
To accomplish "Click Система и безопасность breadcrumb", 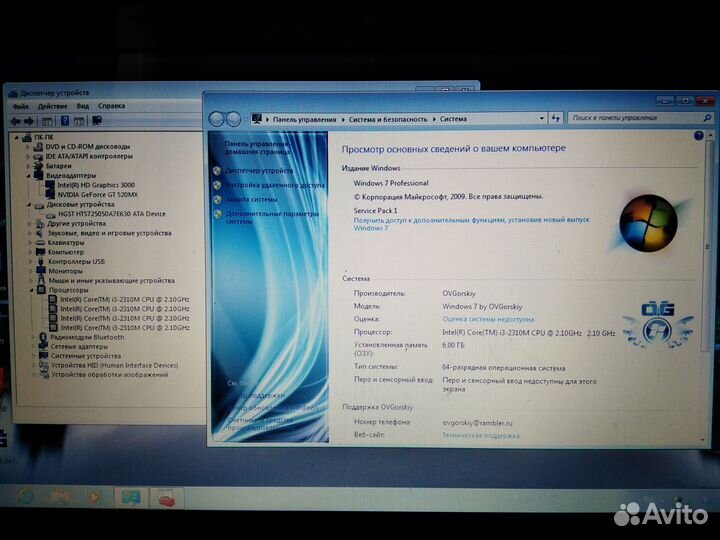I will tap(388, 119).
